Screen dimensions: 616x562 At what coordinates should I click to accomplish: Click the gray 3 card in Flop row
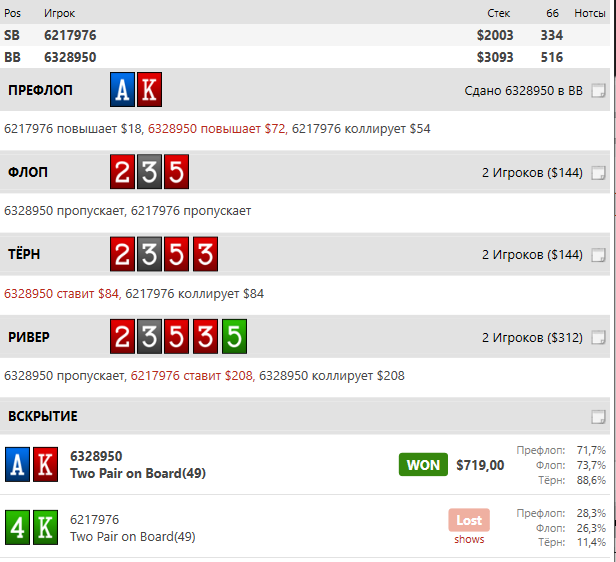(149, 172)
